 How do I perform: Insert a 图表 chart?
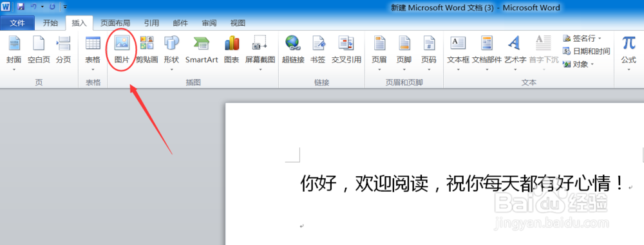point(232,50)
